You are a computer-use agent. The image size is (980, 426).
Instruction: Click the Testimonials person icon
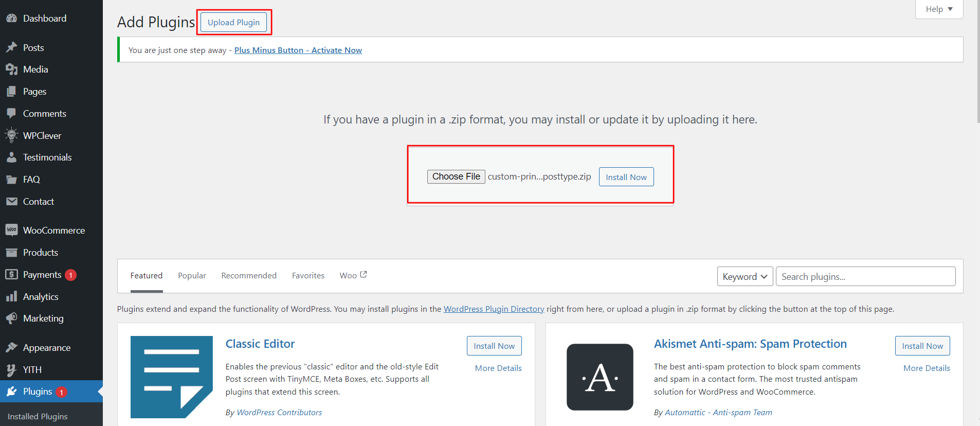11,157
